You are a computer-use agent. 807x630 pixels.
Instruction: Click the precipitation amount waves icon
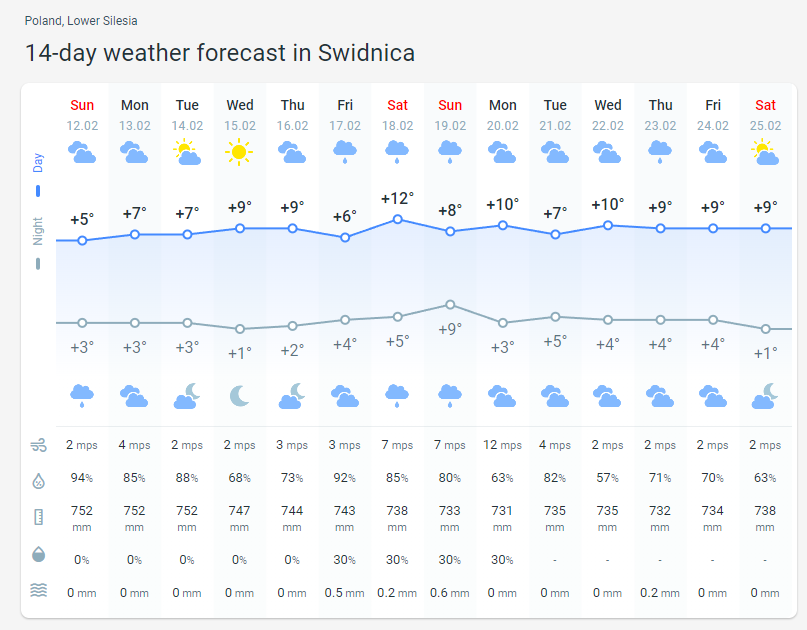[38, 590]
